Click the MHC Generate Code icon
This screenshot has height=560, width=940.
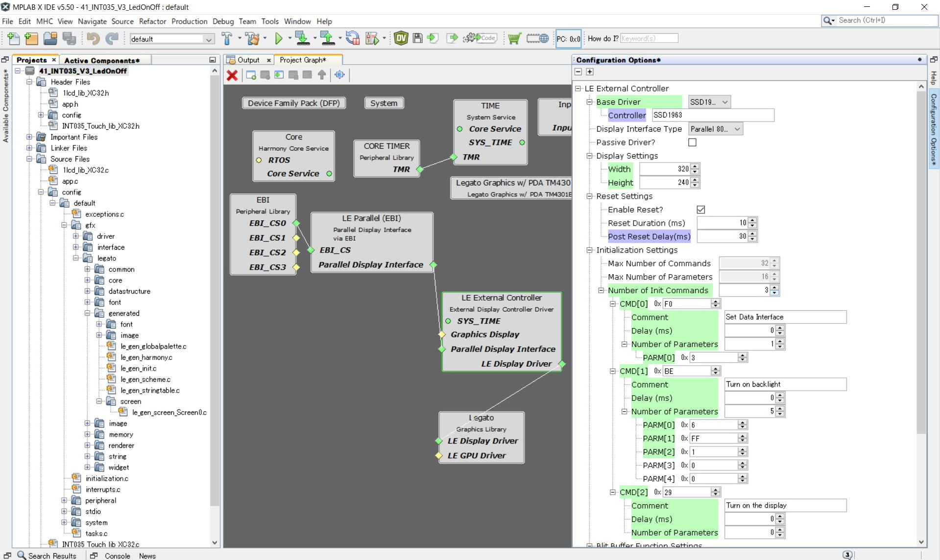480,38
